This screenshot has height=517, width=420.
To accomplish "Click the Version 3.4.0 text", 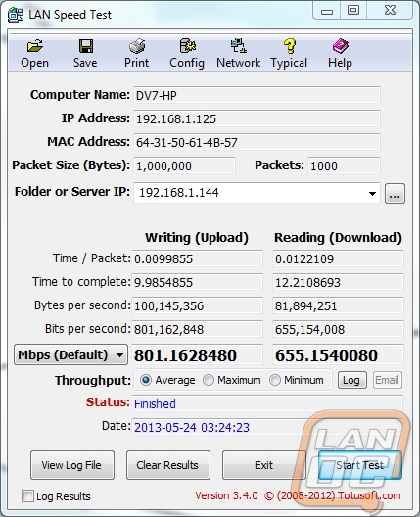I will pyautogui.click(x=226, y=495).
